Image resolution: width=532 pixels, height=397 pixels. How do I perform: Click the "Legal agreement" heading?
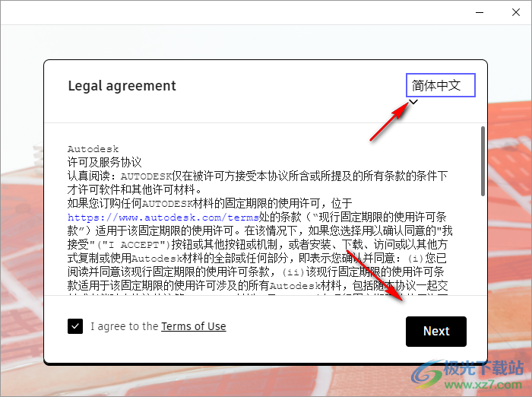coord(122,86)
